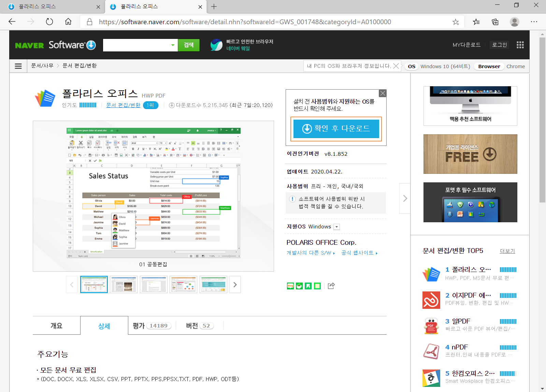This screenshot has height=392, width=546.
Task: Open 더보기 link in TOP5
Action: click(507, 251)
